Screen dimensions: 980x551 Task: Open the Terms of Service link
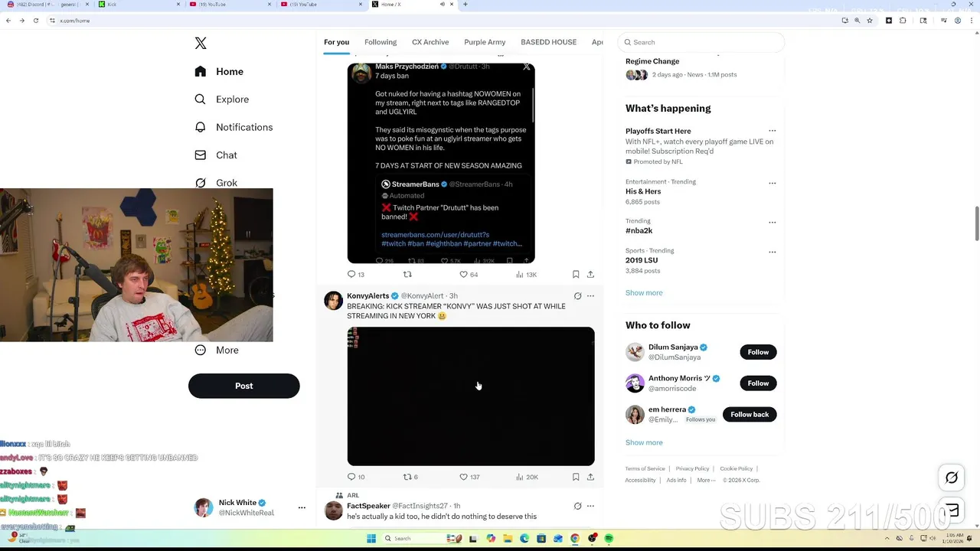(645, 468)
